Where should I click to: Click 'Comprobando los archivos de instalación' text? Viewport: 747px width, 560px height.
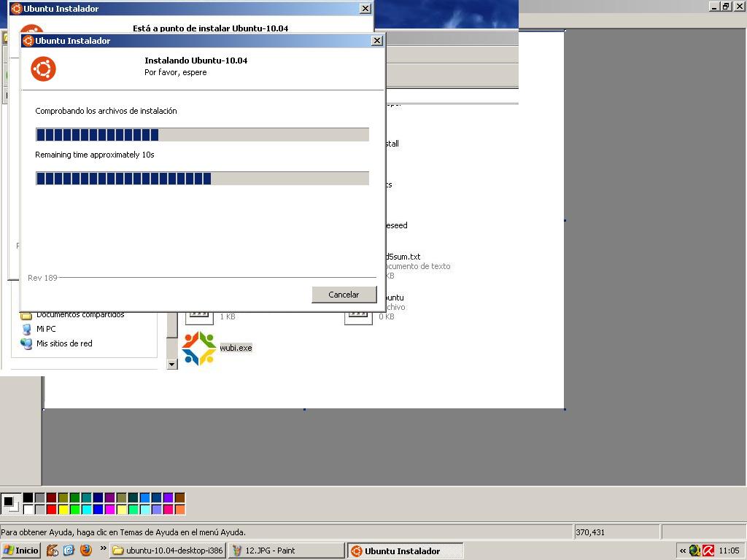[106, 111]
